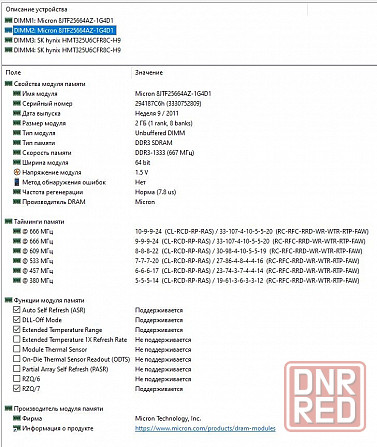Click the 'Поле' column header
The width and height of the screenshot is (377, 447).
pyautogui.click(x=13, y=73)
